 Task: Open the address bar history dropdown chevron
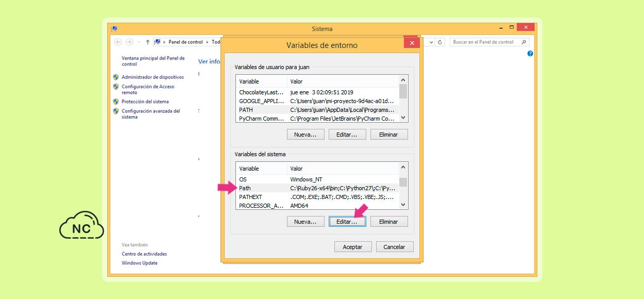pyautogui.click(x=432, y=42)
